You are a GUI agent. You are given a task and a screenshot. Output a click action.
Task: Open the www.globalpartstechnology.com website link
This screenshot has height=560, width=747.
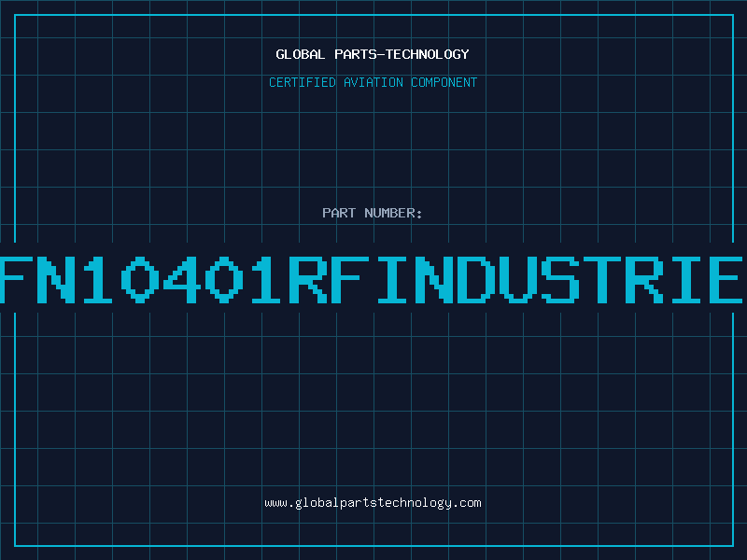point(373,503)
